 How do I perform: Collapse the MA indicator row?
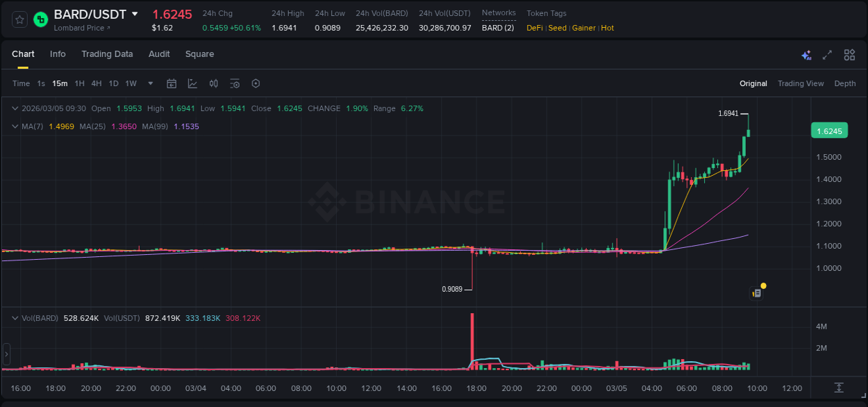15,126
